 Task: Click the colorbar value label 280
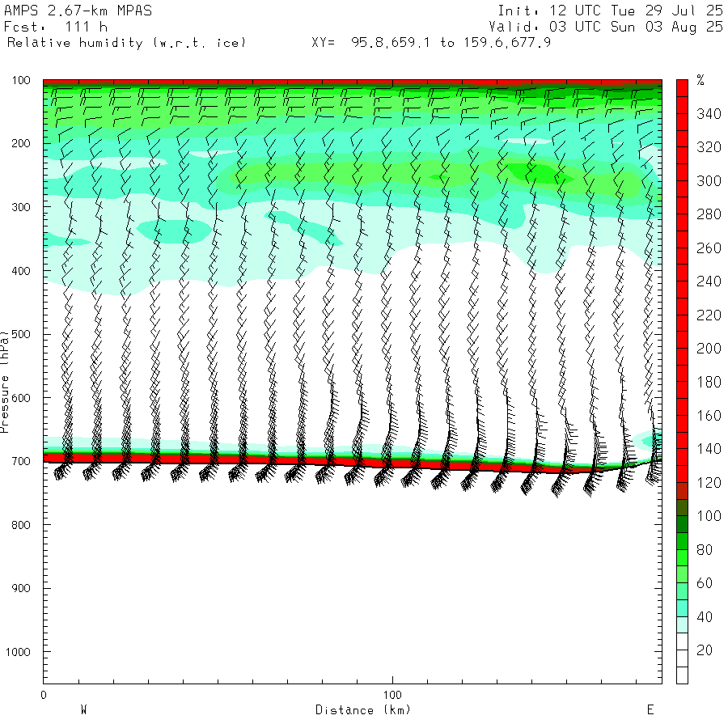(x=709, y=214)
